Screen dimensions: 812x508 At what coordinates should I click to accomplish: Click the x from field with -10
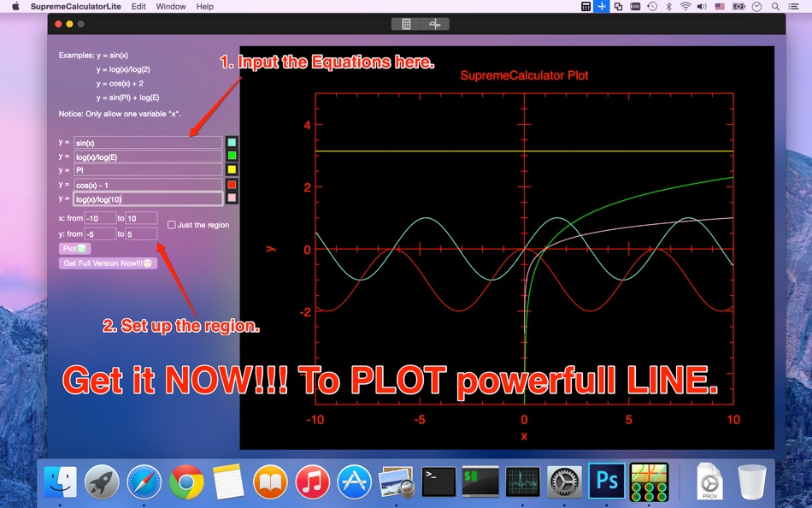coord(100,218)
